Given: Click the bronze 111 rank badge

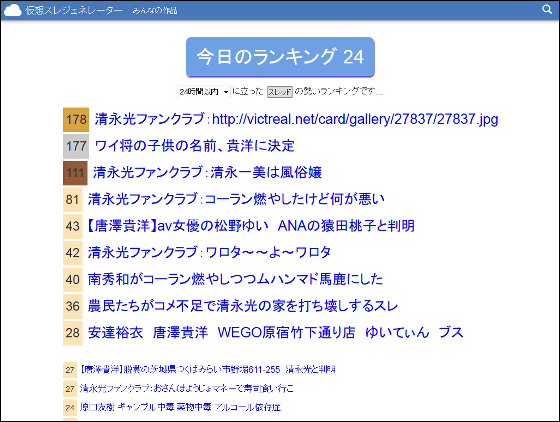Looking at the screenshot, I should pyautogui.click(x=75, y=173).
